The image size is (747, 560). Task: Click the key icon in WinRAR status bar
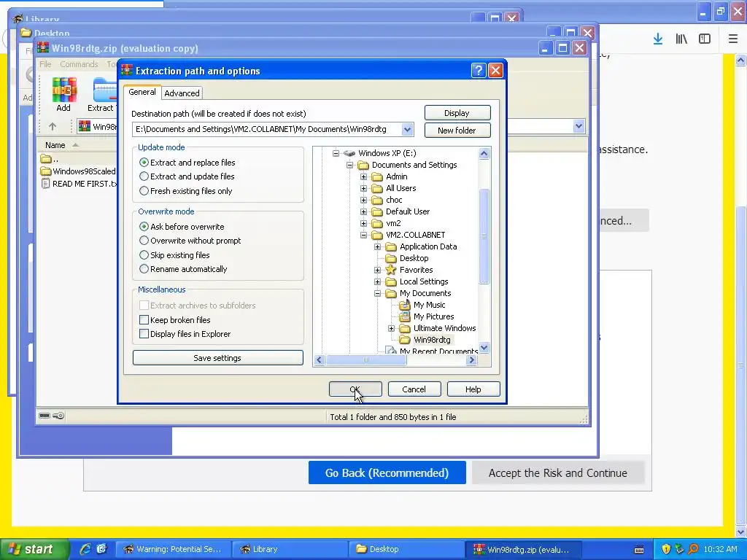pyautogui.click(x=58, y=416)
